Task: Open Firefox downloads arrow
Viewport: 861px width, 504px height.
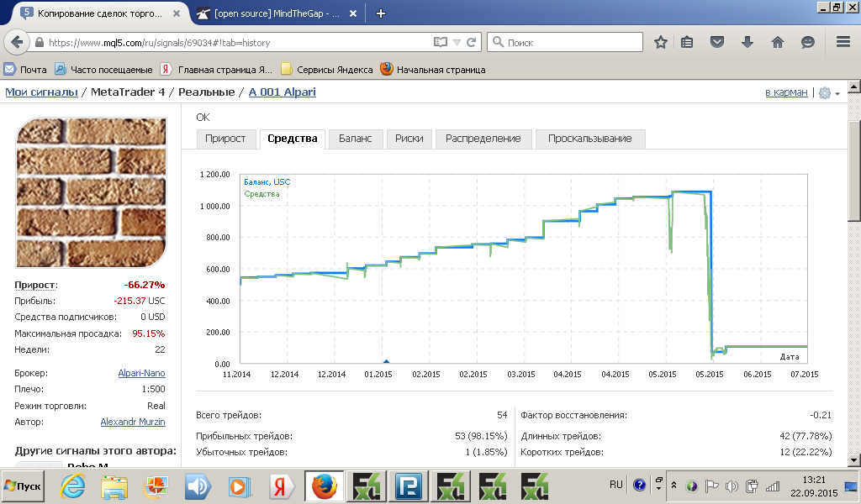Action: click(747, 42)
